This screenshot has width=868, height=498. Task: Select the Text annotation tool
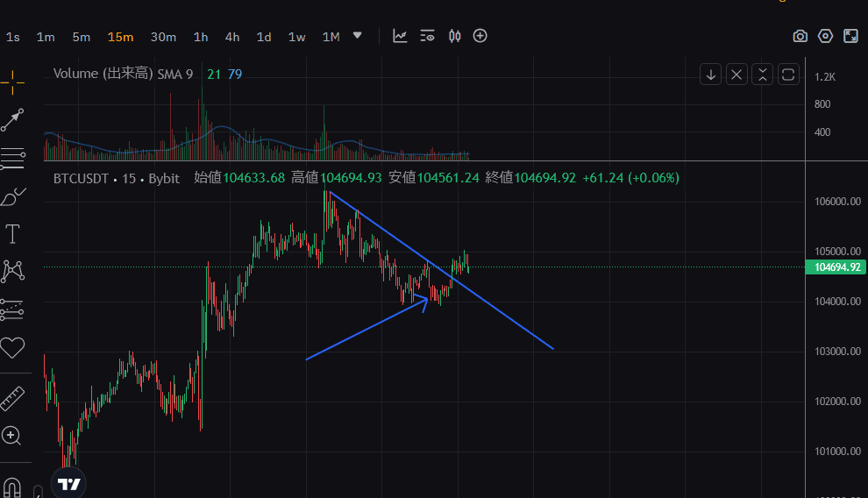point(12,233)
